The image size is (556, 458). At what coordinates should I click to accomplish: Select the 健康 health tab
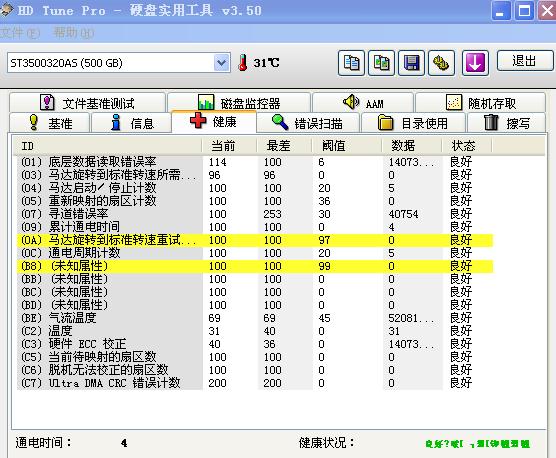214,122
